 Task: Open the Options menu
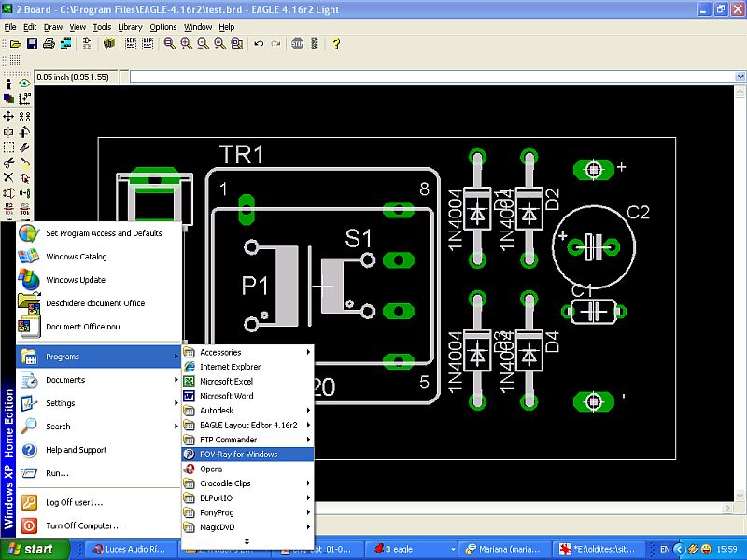[x=162, y=27]
